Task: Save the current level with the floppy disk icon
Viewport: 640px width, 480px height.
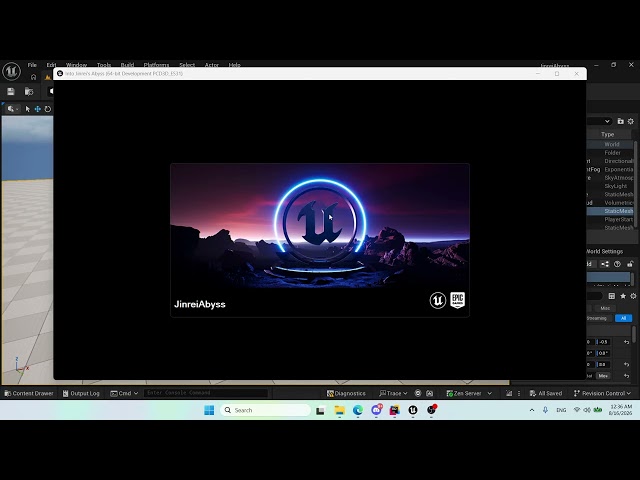Action: (x=11, y=91)
